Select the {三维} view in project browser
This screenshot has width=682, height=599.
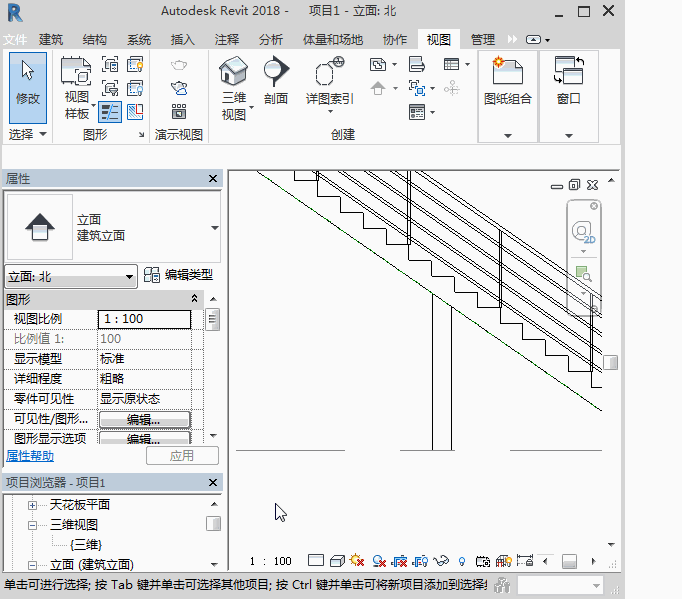[x=85, y=545]
